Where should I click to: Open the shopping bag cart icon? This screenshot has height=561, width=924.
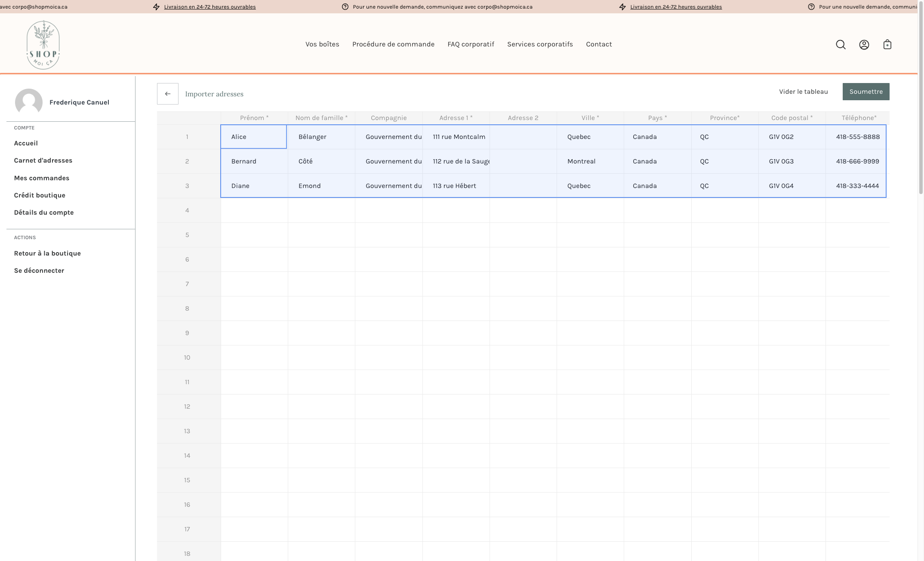coord(887,45)
